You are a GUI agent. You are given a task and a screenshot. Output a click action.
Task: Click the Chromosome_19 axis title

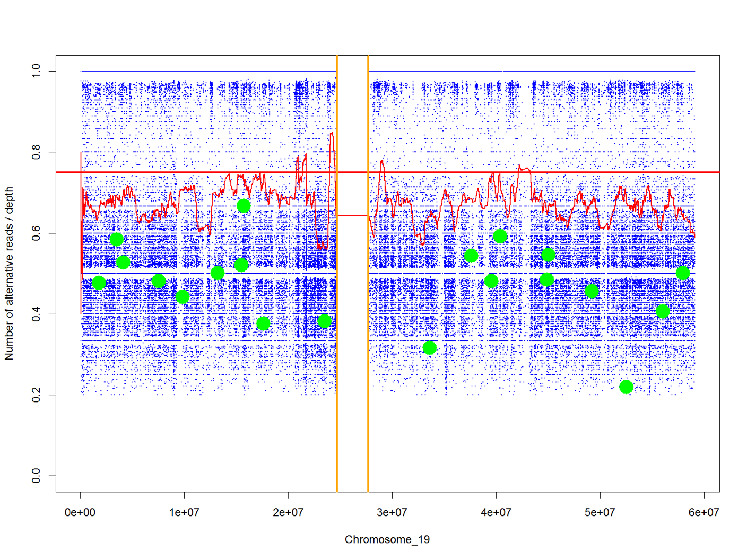coord(388,540)
